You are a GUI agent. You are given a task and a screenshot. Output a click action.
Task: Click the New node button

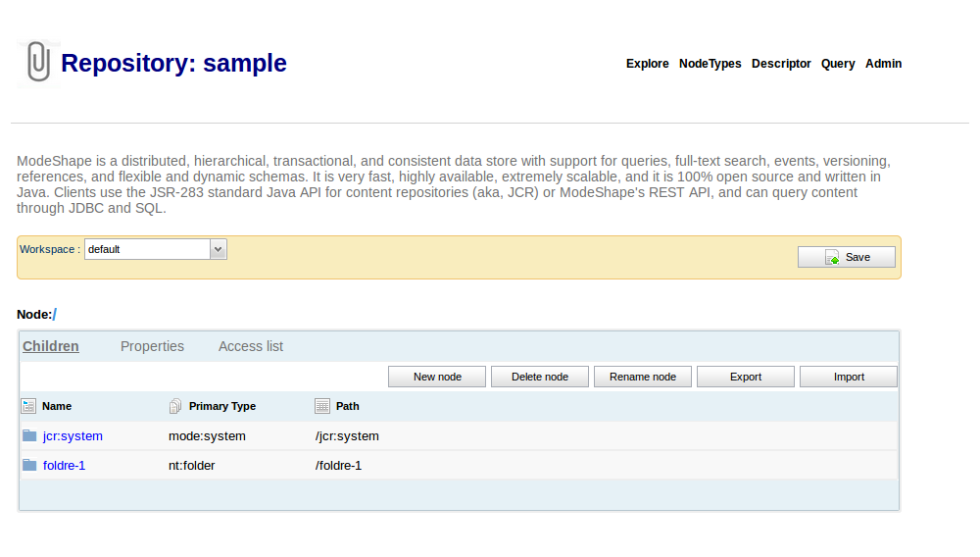point(437,377)
